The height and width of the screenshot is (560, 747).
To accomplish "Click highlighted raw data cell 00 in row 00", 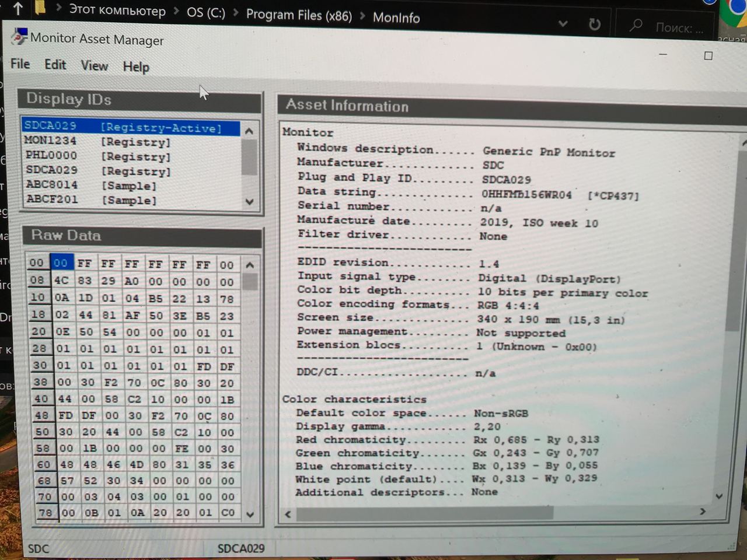I will [61, 263].
